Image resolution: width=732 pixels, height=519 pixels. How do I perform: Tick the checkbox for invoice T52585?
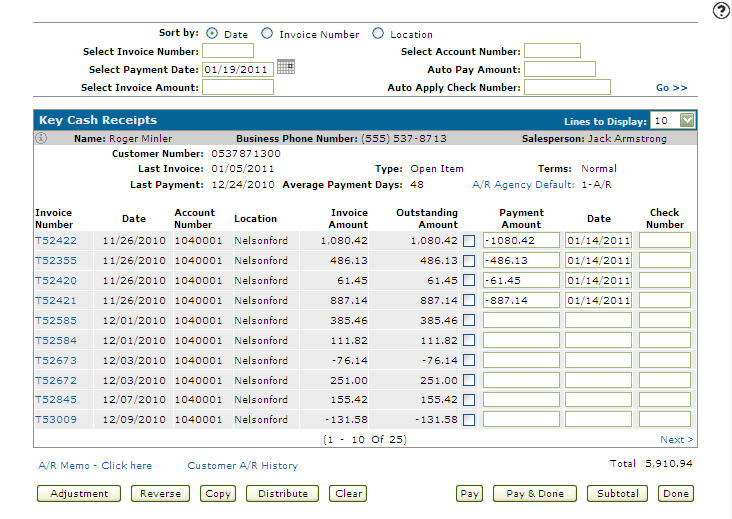click(x=469, y=320)
